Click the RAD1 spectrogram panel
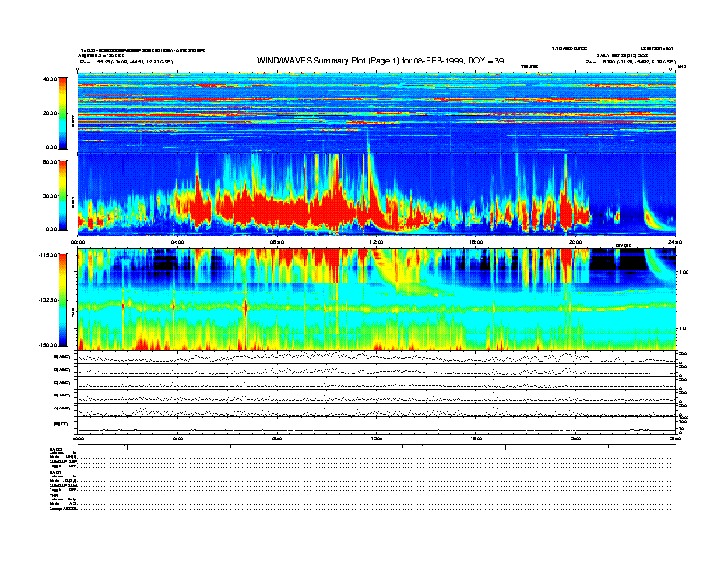The image size is (728, 563). 377,194
